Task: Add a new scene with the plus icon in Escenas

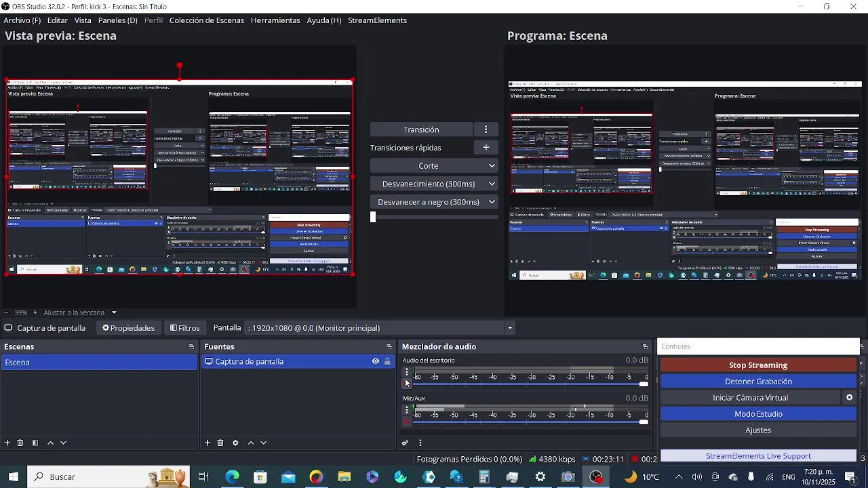Action: point(7,443)
